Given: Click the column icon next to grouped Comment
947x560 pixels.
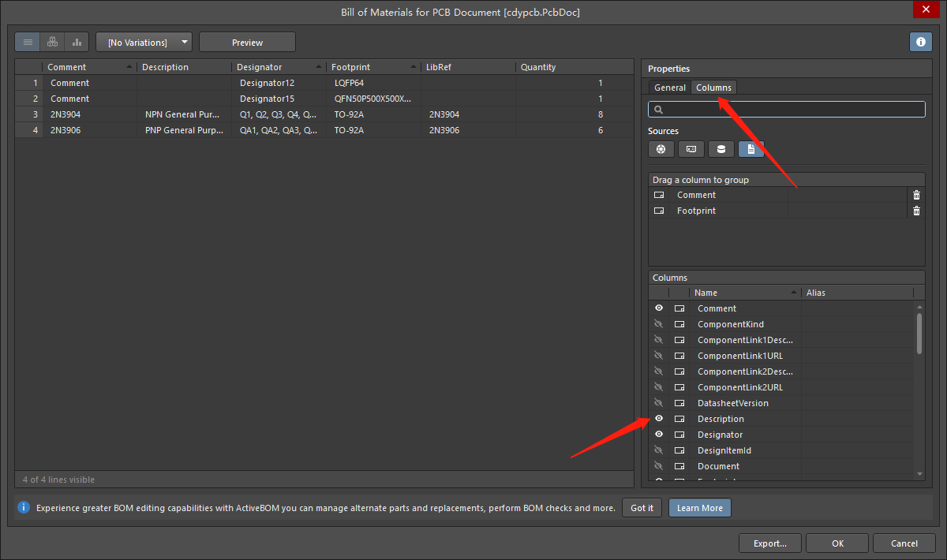Looking at the screenshot, I should 660,195.
